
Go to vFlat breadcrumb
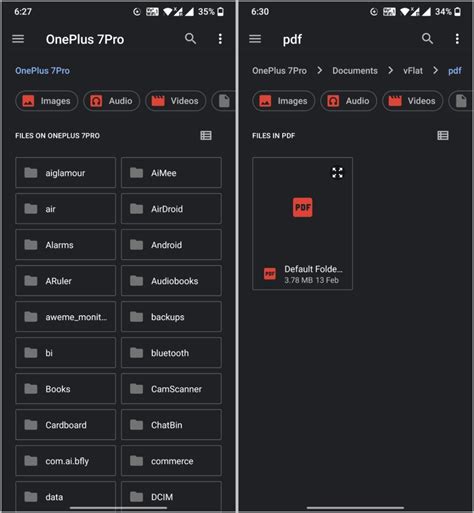pos(413,71)
